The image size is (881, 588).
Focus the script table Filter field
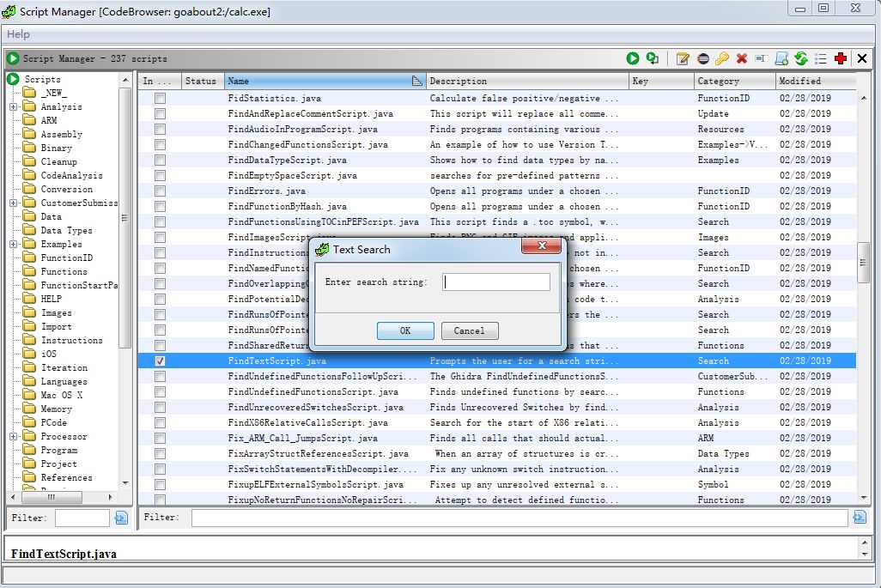click(519, 518)
